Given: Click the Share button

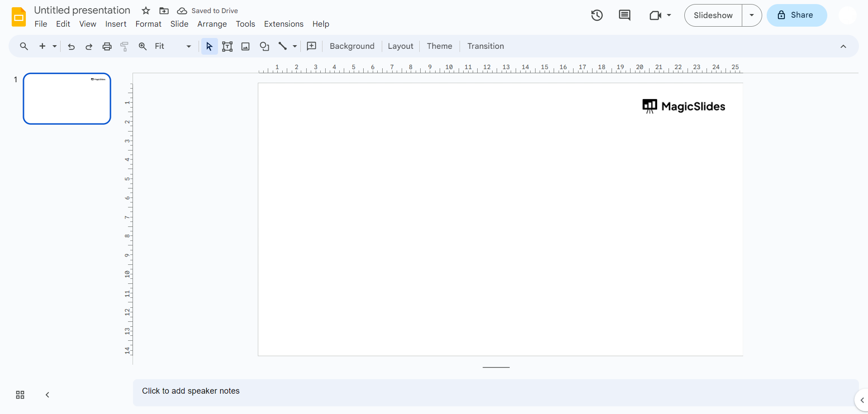Looking at the screenshot, I should [797, 15].
